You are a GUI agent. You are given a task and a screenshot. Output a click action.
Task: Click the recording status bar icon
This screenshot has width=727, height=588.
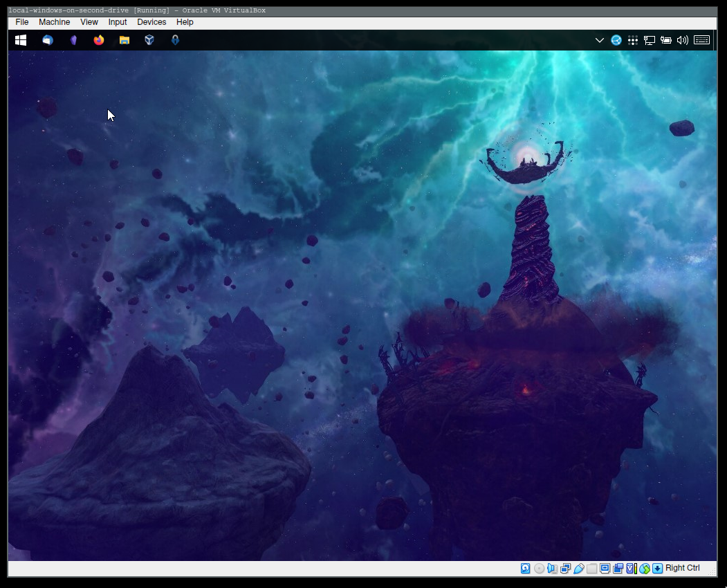(618, 569)
